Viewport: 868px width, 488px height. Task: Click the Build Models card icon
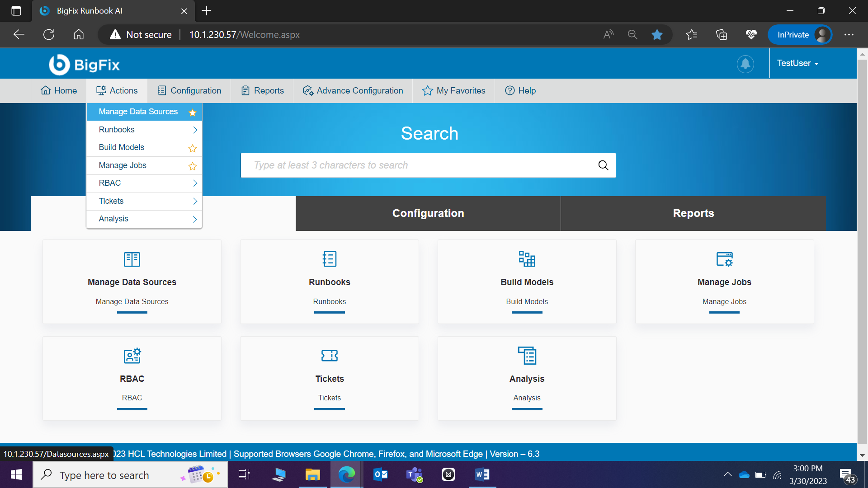click(527, 259)
